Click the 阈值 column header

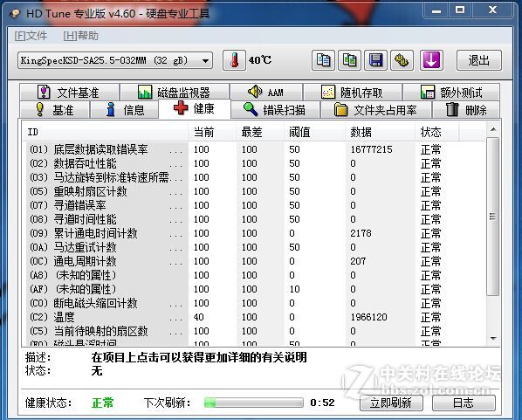pos(314,132)
